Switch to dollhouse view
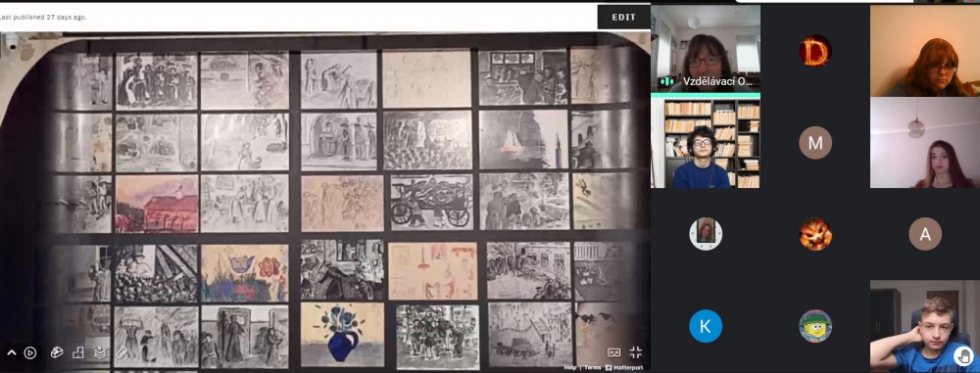Viewport: 980px width, 373px height. [x=56, y=353]
